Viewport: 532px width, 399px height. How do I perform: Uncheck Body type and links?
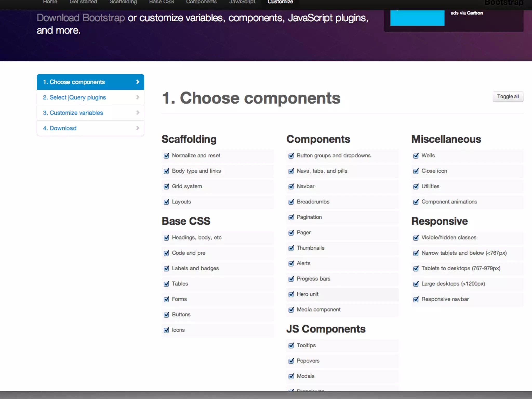[166, 171]
